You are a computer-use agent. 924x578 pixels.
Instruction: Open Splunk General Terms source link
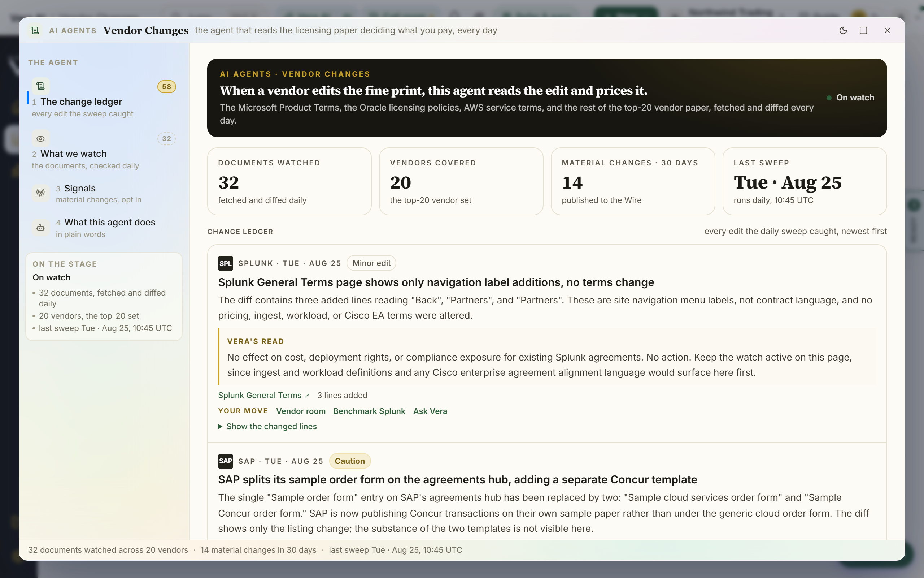click(x=263, y=395)
